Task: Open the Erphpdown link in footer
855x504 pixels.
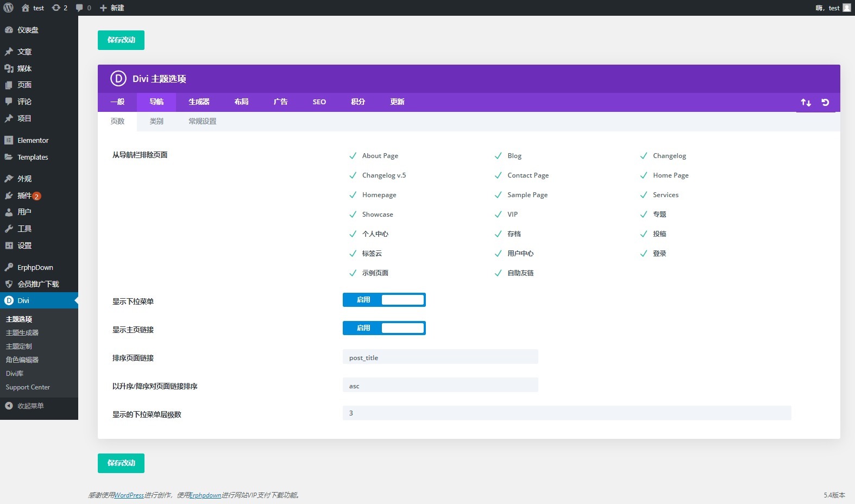Action: tap(205, 495)
